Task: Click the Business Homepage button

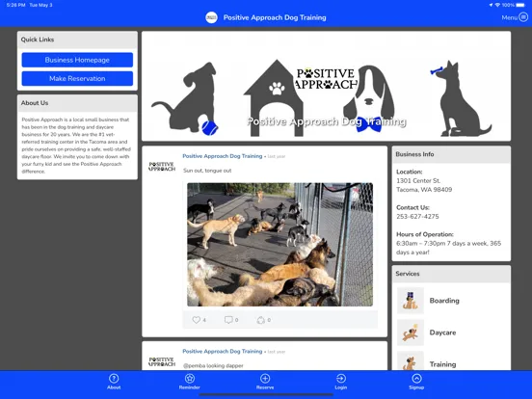Action: 77,60
